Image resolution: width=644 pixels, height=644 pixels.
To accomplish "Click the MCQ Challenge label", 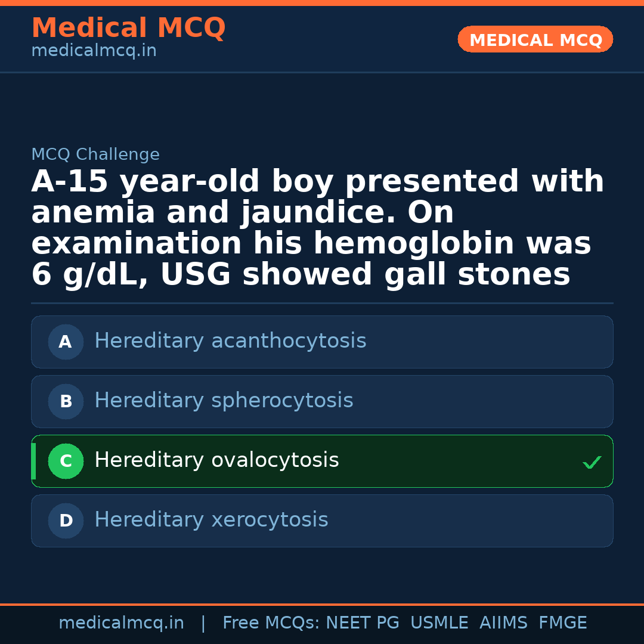I will point(95,155).
